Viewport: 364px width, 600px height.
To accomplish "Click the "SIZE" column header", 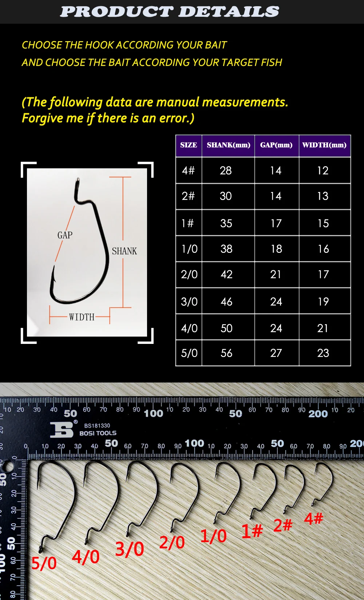I will pos(189,145).
